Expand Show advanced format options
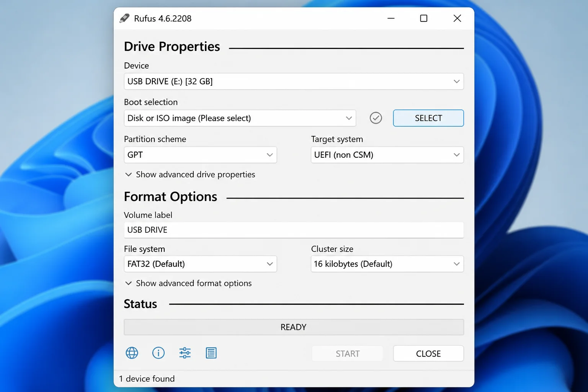The image size is (588, 392). [188, 283]
